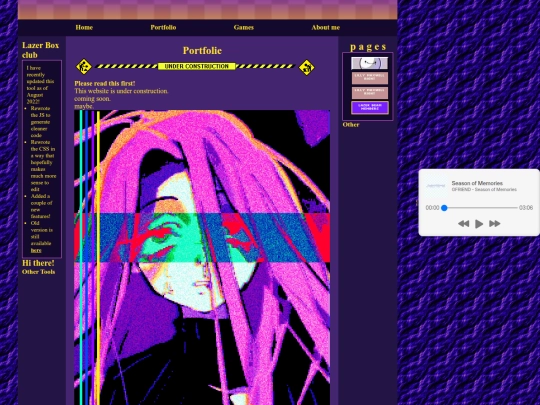Image resolution: width=540 pixels, height=405 pixels.
Task: Click left construction worker warning sign icon
Action: click(x=84, y=66)
